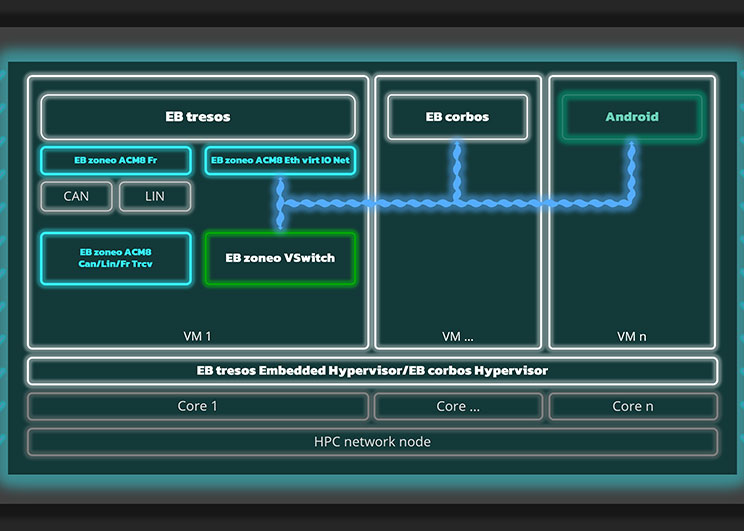Click the Core n block
This screenshot has width=744, height=531.
633,406
